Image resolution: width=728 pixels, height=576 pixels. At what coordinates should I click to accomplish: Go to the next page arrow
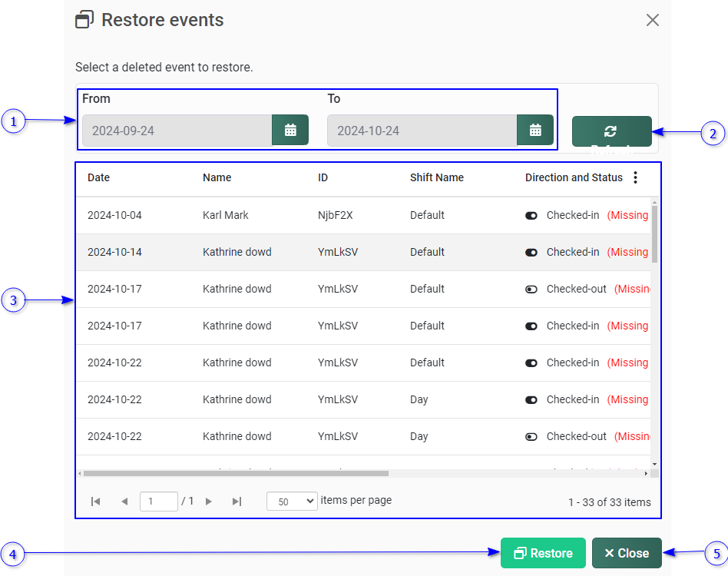(208, 502)
